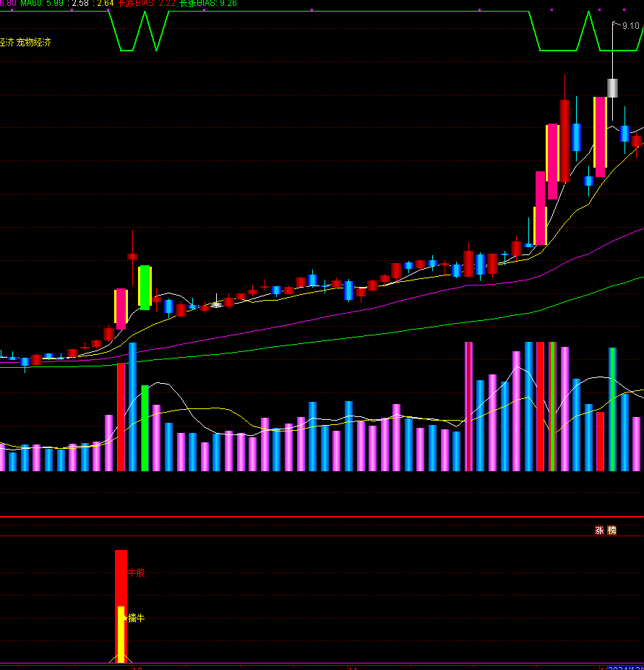Click the 榜 badge icon
Image resolution: width=644 pixels, height=670 pixels.
[611, 531]
